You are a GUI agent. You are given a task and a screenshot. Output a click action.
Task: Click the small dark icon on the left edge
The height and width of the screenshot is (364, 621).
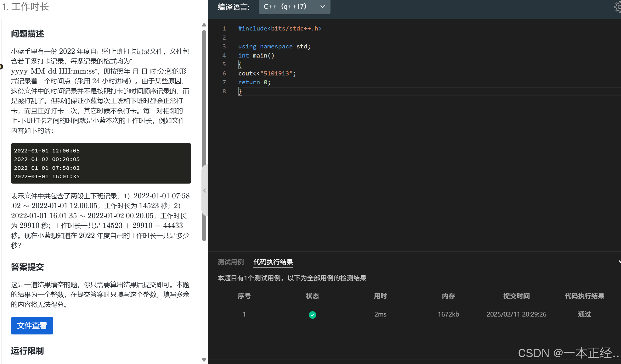click(x=1, y=67)
